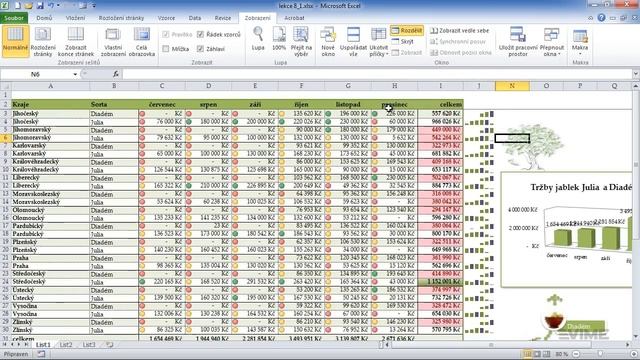Screen dimensions: 640x360
Task: Expand the formula bar chevron
Action: tap(636, 74)
